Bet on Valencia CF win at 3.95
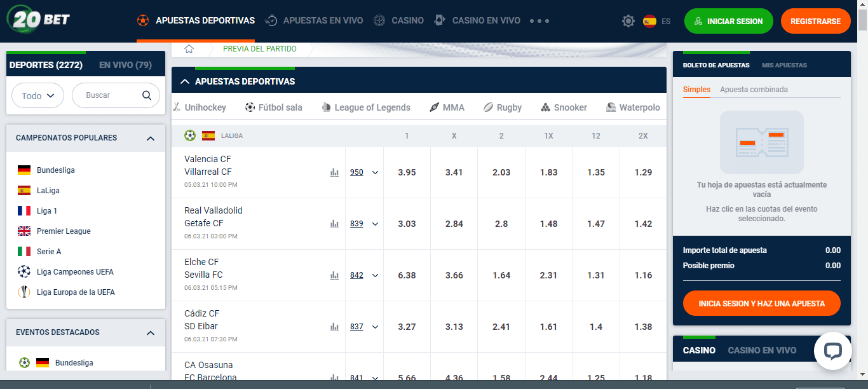868x389 pixels. click(x=407, y=172)
